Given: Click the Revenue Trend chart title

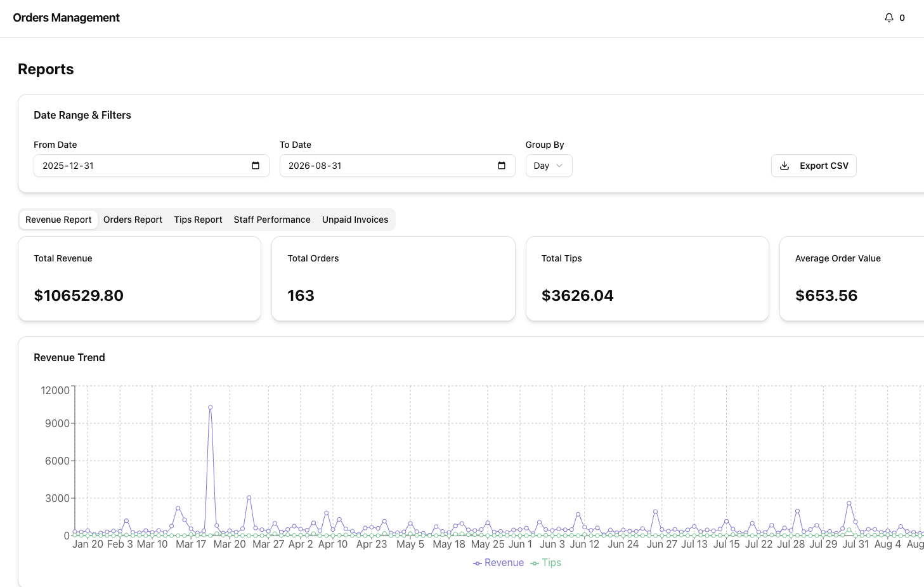Looking at the screenshot, I should coord(69,358).
